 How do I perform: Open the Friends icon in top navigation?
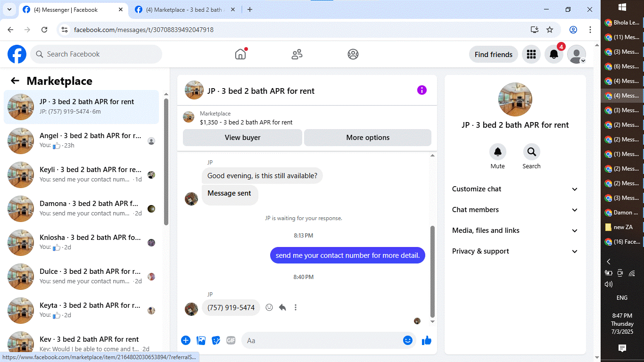[297, 54]
